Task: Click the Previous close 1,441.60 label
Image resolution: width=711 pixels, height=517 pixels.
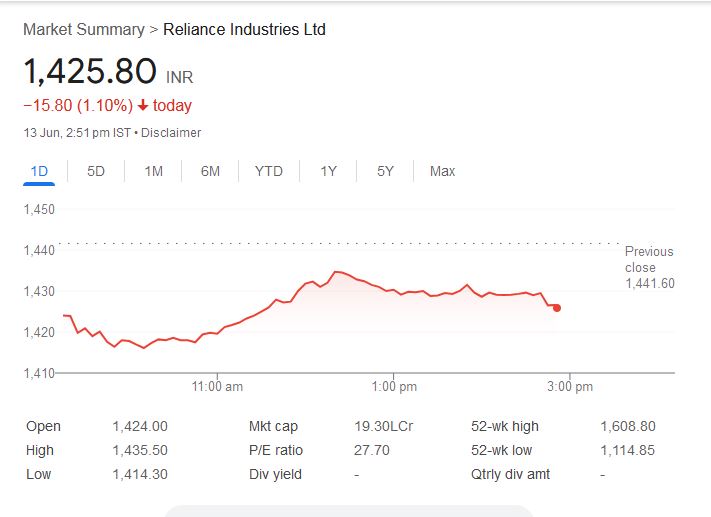Action: pos(649,267)
